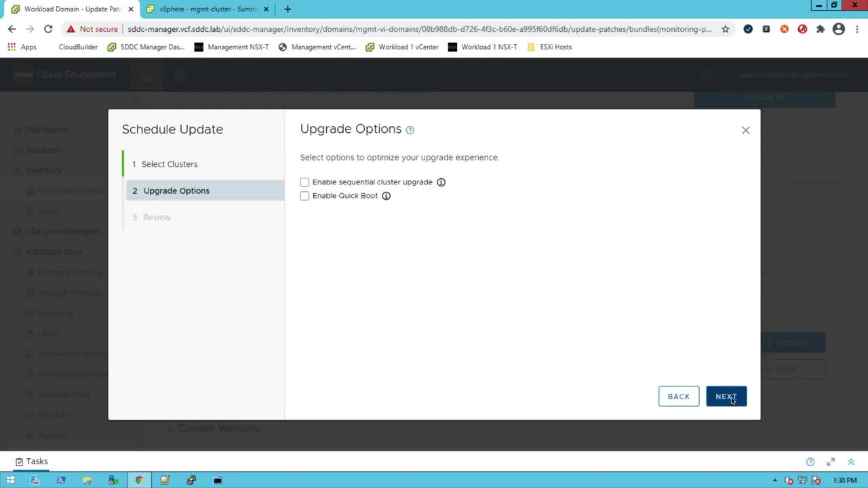Screen dimensions: 868x488
Task: Select step 2 Upgrade Options
Action: point(205,190)
